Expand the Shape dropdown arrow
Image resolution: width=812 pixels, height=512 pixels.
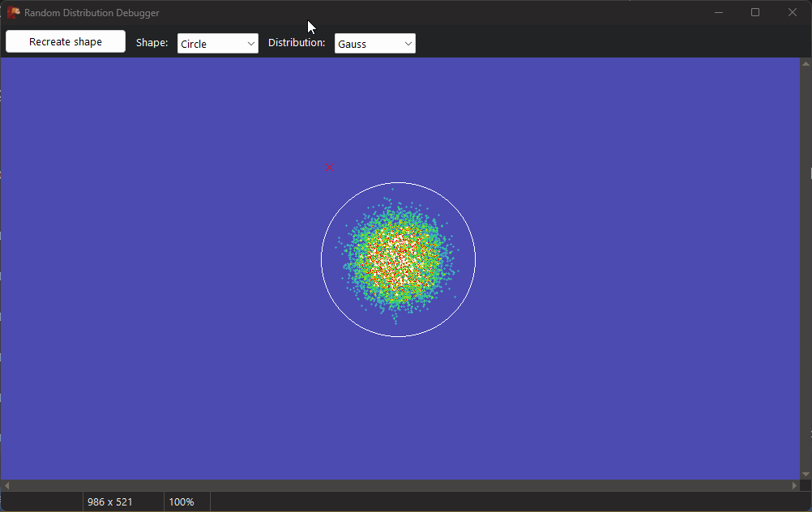point(250,43)
